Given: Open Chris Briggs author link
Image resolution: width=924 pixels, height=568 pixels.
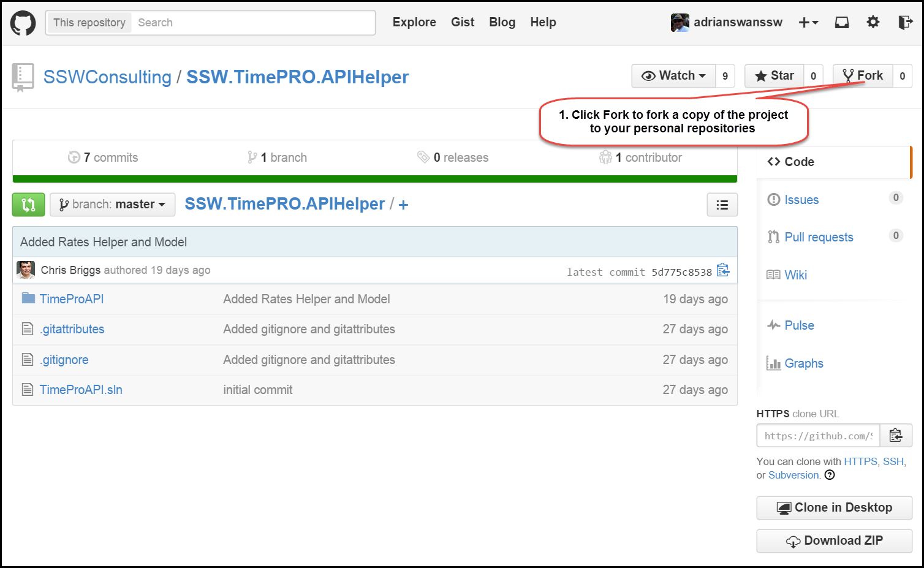Looking at the screenshot, I should 70,270.
